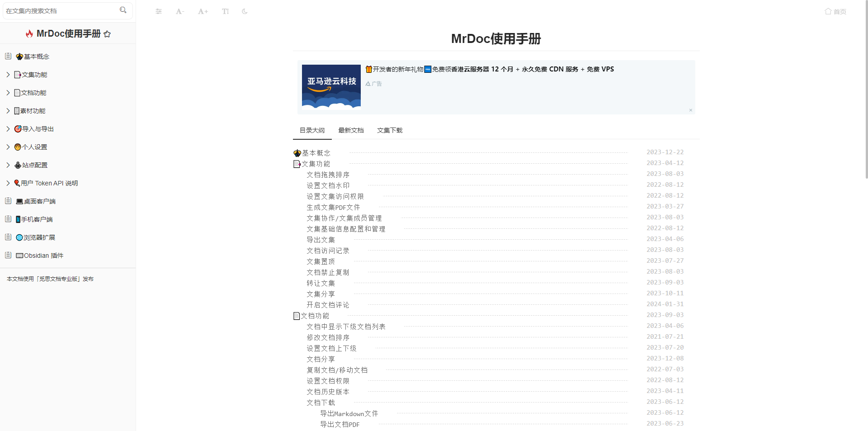Switch to the 最新文档 tab
This screenshot has height=431, width=868.
point(351,130)
